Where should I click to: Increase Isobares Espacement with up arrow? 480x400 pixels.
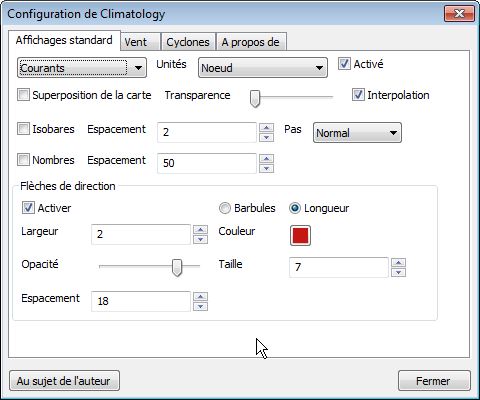(x=266, y=128)
